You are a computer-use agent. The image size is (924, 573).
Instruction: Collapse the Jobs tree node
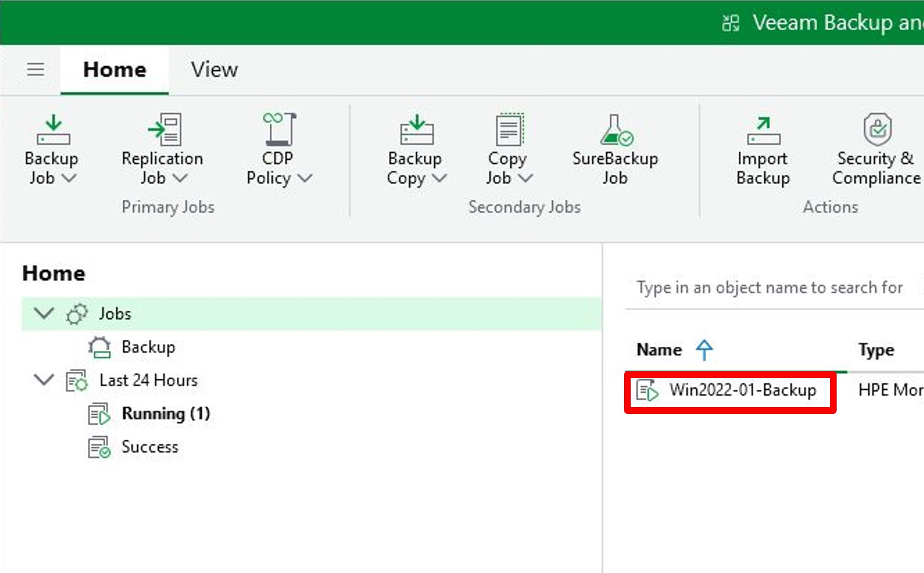click(x=44, y=313)
